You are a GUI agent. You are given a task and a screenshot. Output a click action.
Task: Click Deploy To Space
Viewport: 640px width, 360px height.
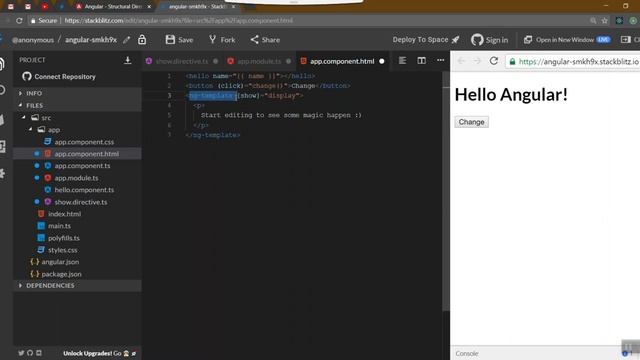tap(426, 40)
